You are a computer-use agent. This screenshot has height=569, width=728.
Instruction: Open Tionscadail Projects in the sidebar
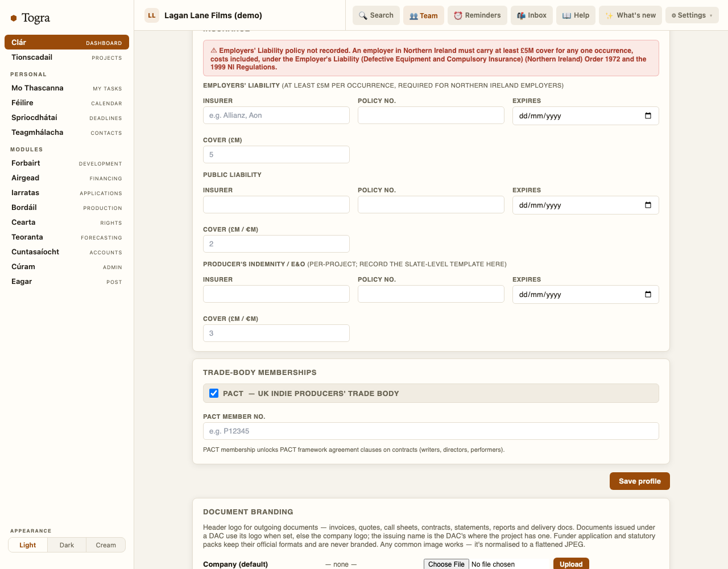tap(67, 57)
